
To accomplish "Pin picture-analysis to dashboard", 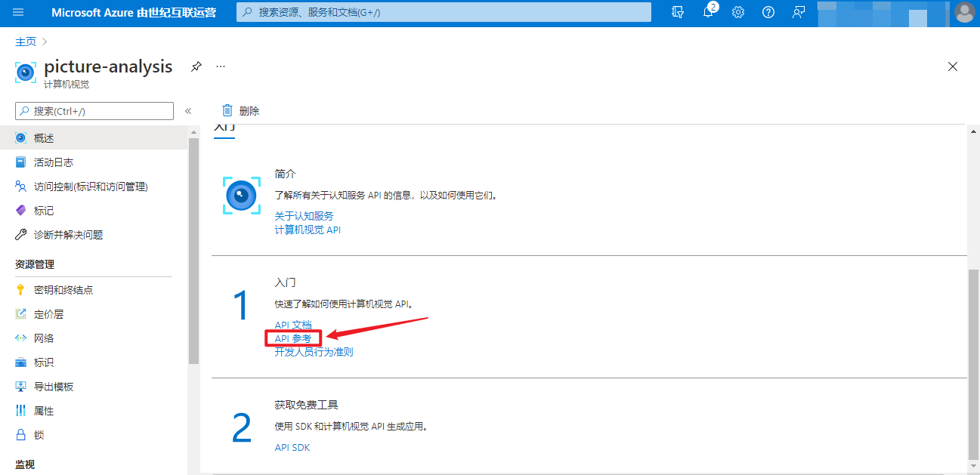I will click(196, 66).
